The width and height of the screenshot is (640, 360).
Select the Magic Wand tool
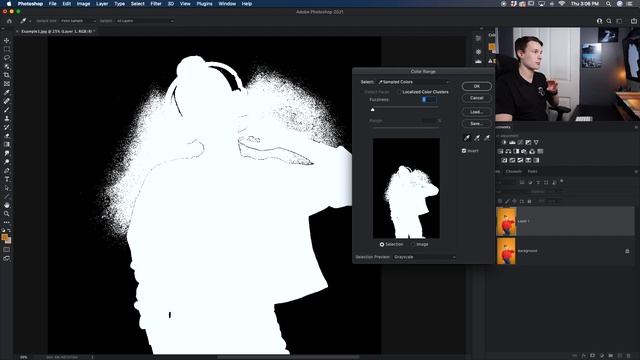pyautogui.click(x=7, y=66)
